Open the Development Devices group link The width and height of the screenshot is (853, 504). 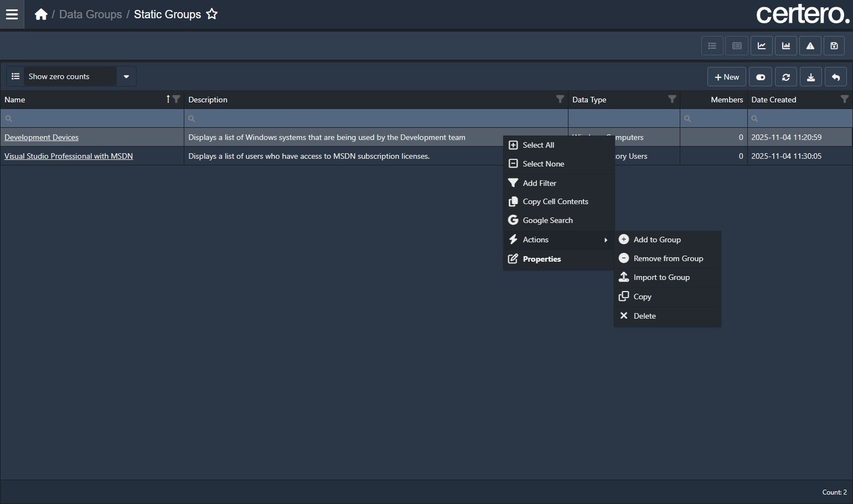point(42,137)
